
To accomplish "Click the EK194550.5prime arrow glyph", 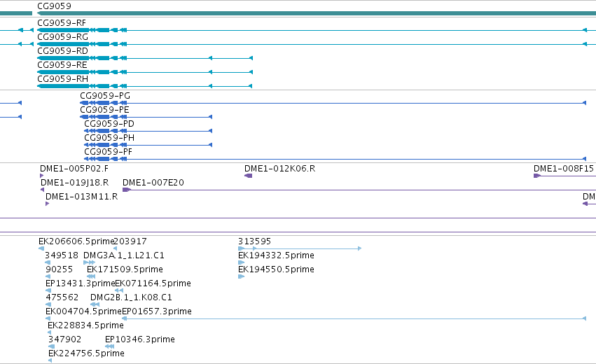I will pyautogui.click(x=241, y=276).
